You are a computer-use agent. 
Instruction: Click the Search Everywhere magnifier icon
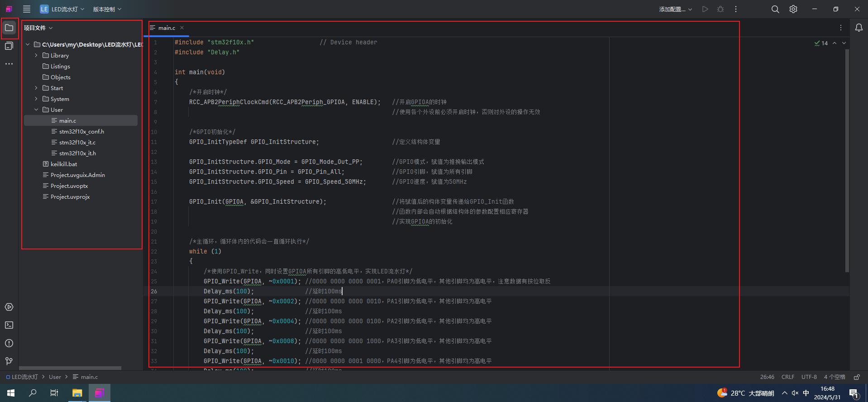coord(775,9)
